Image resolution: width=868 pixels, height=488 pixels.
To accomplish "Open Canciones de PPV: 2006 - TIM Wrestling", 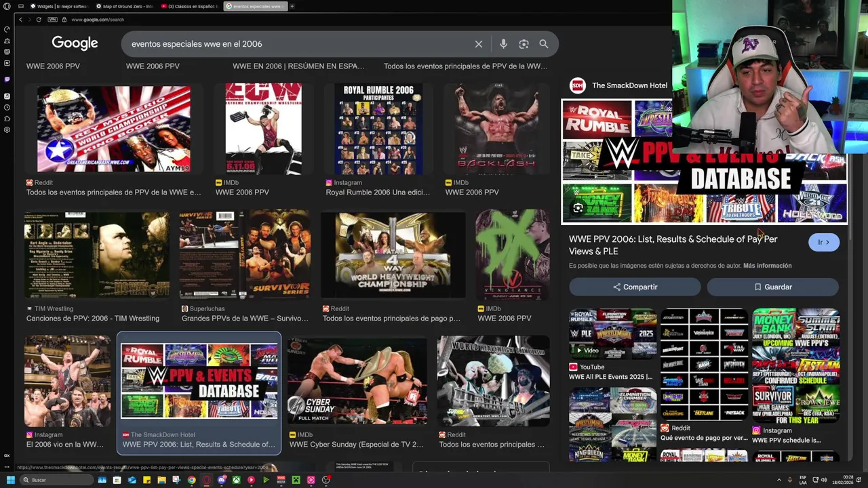I will (93, 319).
